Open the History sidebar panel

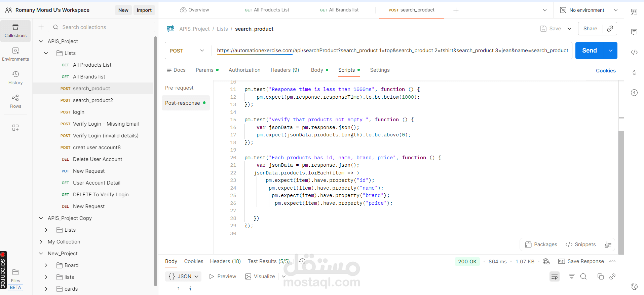15,78
